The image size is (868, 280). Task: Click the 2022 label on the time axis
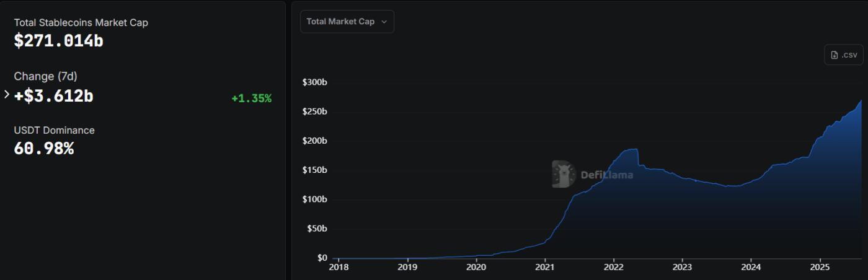point(613,268)
